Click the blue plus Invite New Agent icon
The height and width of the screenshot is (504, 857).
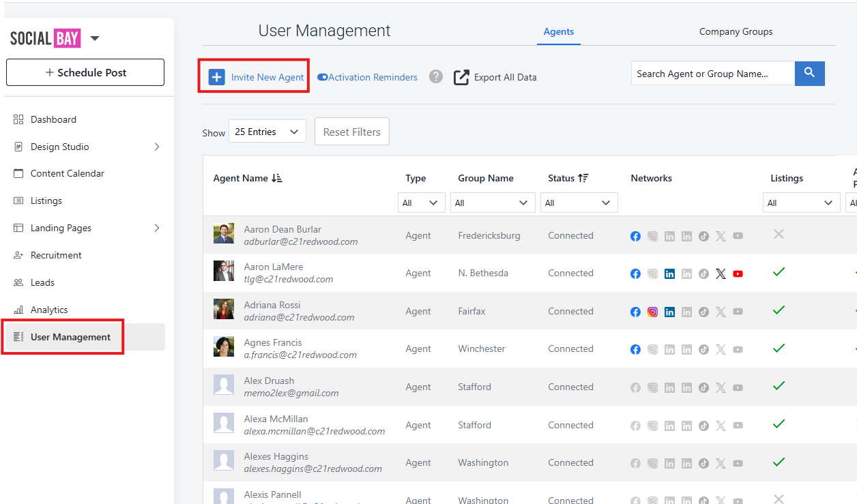pos(216,77)
